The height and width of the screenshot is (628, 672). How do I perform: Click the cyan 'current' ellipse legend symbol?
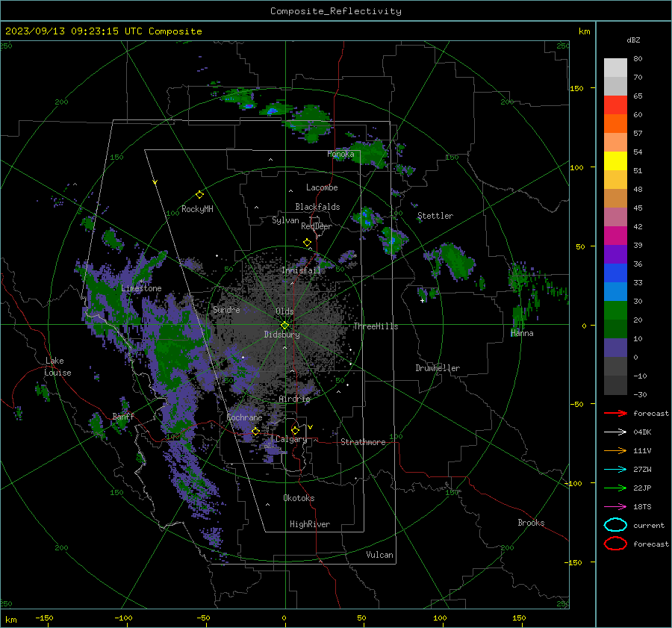pyautogui.click(x=615, y=525)
